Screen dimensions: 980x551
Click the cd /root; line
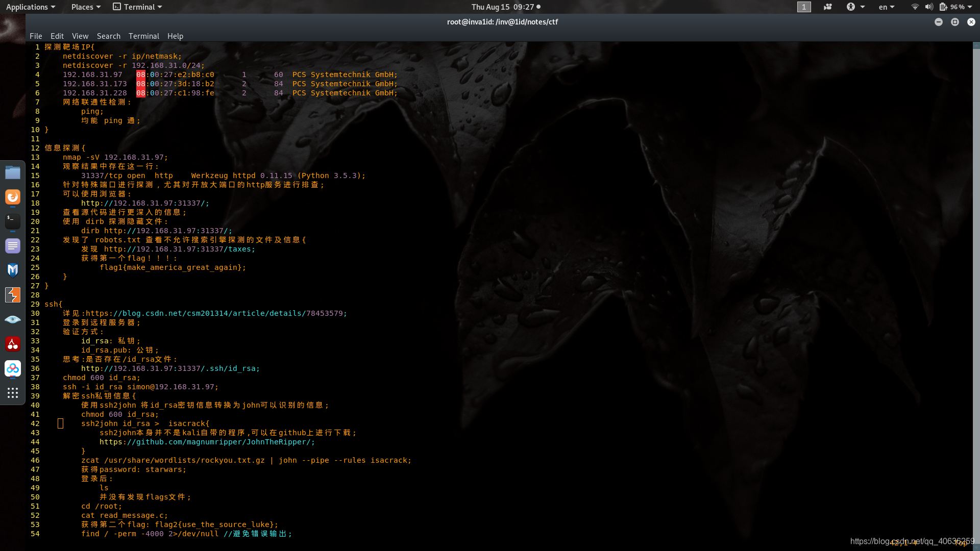pyautogui.click(x=102, y=506)
